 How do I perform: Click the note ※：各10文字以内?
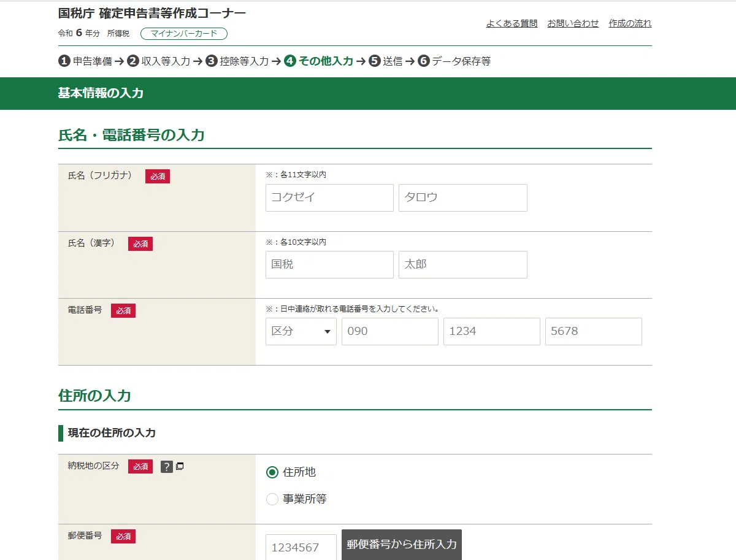click(296, 242)
